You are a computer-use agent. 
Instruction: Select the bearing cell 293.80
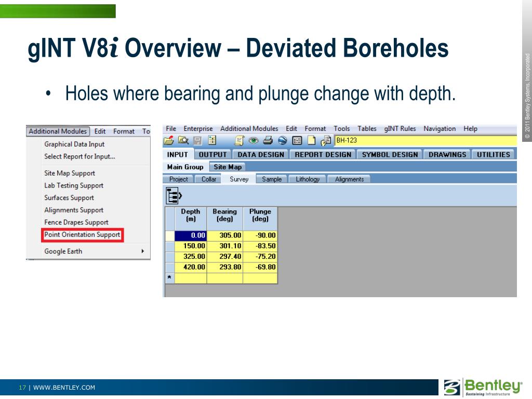click(x=225, y=267)
